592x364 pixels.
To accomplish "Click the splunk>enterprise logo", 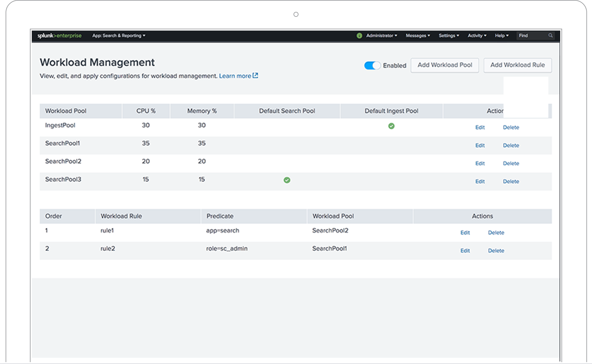I will pyautogui.click(x=59, y=36).
